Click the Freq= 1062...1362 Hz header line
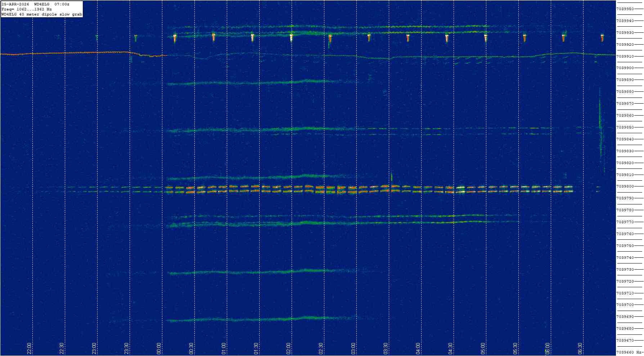The height and width of the screenshot is (356, 644). (27, 9)
